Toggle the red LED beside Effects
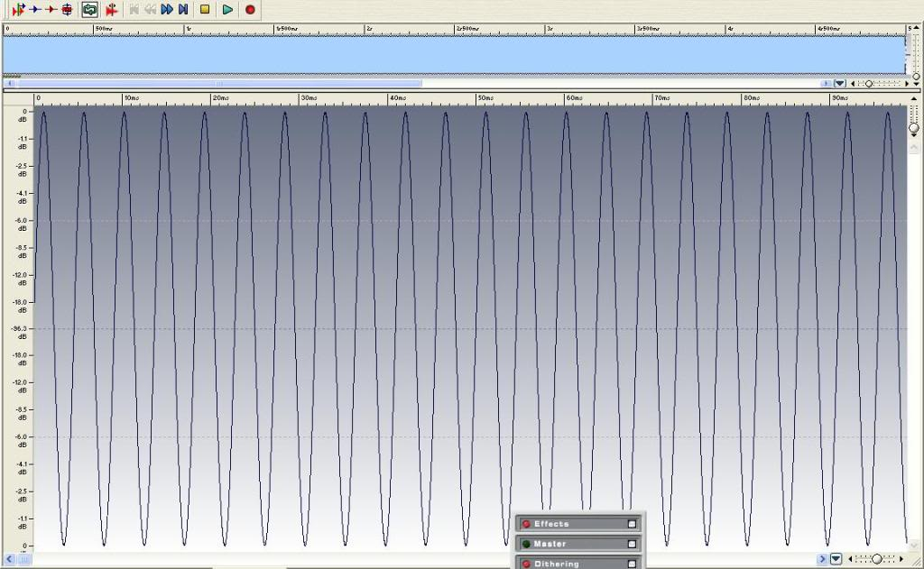 pos(526,524)
